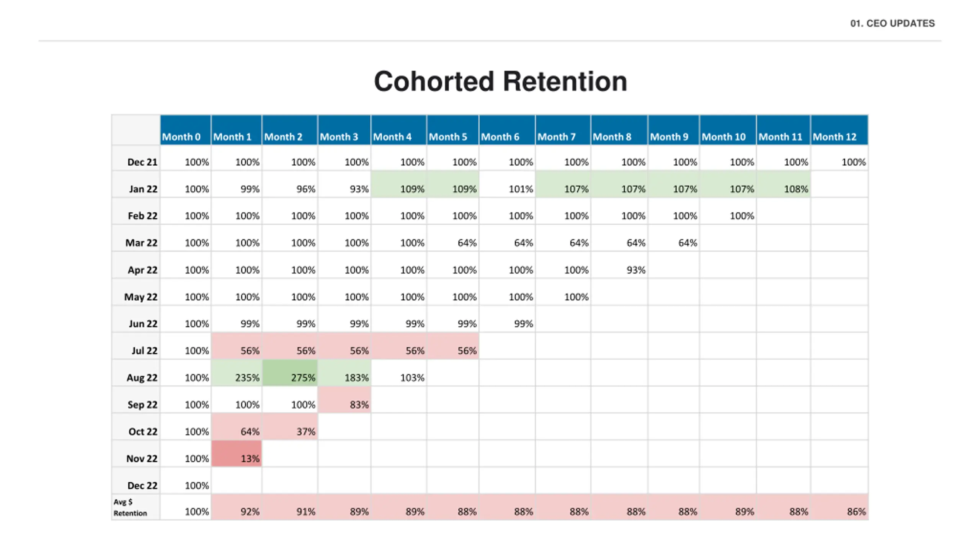Click the Month 12 column header
Viewport: 980px width, 551px height.
pyautogui.click(x=835, y=137)
